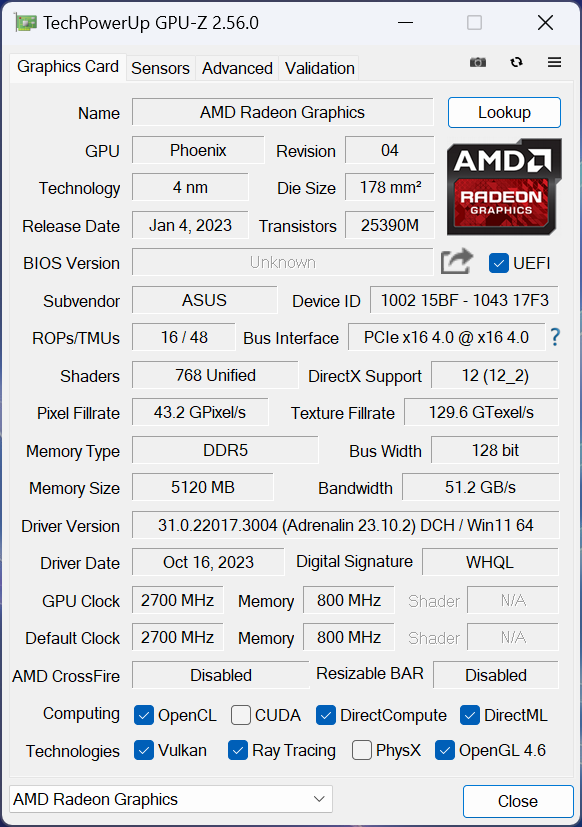This screenshot has width=582, height=827.
Task: Enable the PhysX checkbox
Action: [361, 750]
